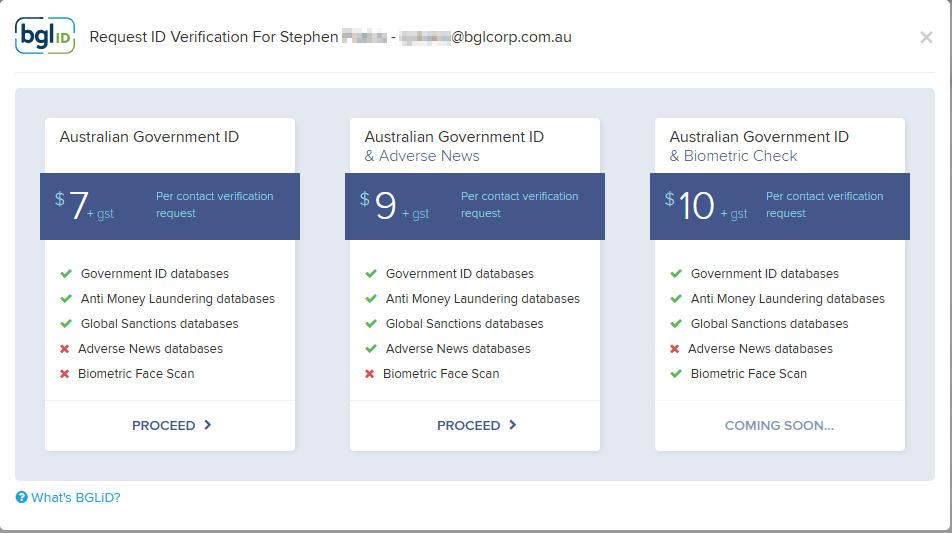
Task: Click 'Government ID databases' text in $9 plan
Action: (460, 274)
